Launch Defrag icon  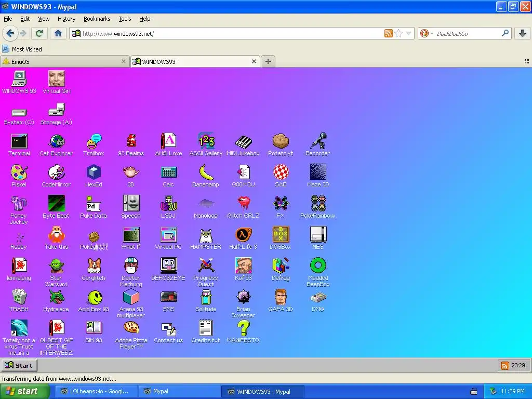click(x=281, y=270)
